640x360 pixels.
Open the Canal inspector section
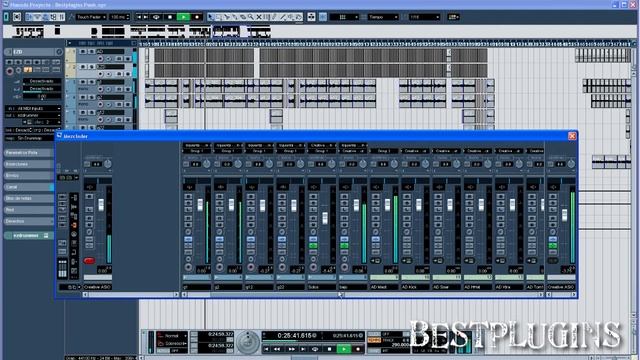[29, 187]
